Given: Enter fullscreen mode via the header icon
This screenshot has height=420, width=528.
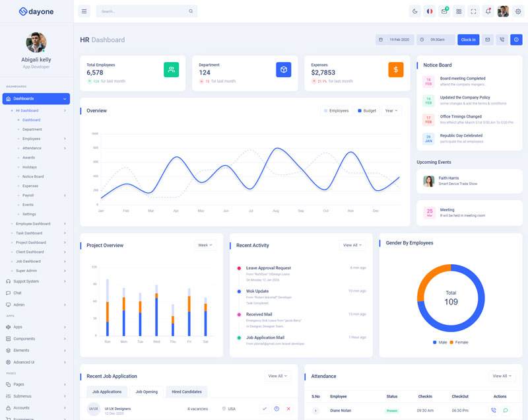Looking at the screenshot, I should pyautogui.click(x=474, y=11).
